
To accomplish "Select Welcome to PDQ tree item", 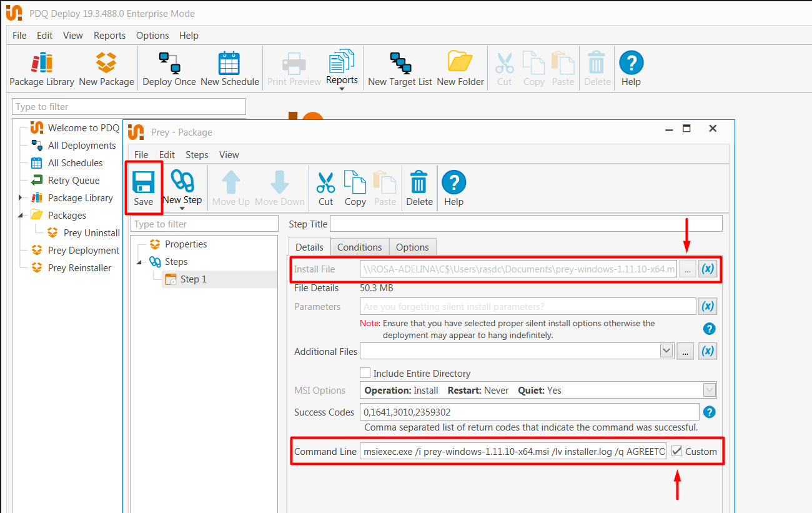I will (83, 128).
